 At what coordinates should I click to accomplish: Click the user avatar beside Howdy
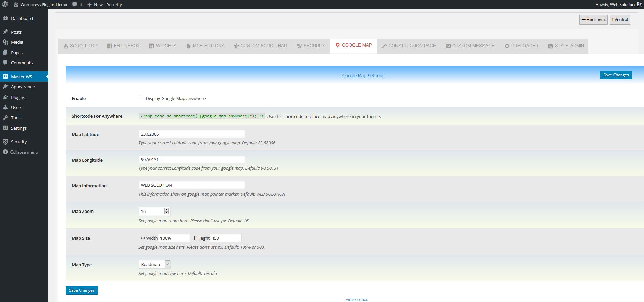point(639,5)
